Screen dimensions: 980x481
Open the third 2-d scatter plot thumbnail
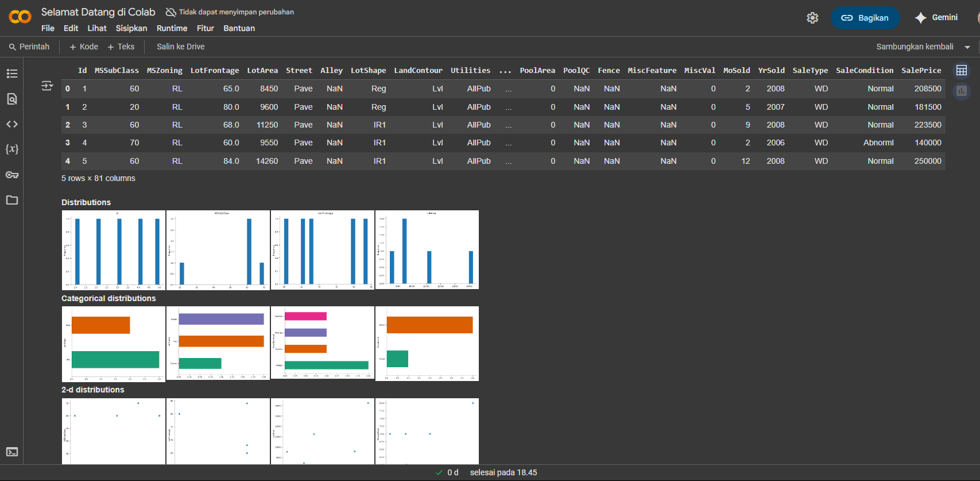click(x=323, y=431)
